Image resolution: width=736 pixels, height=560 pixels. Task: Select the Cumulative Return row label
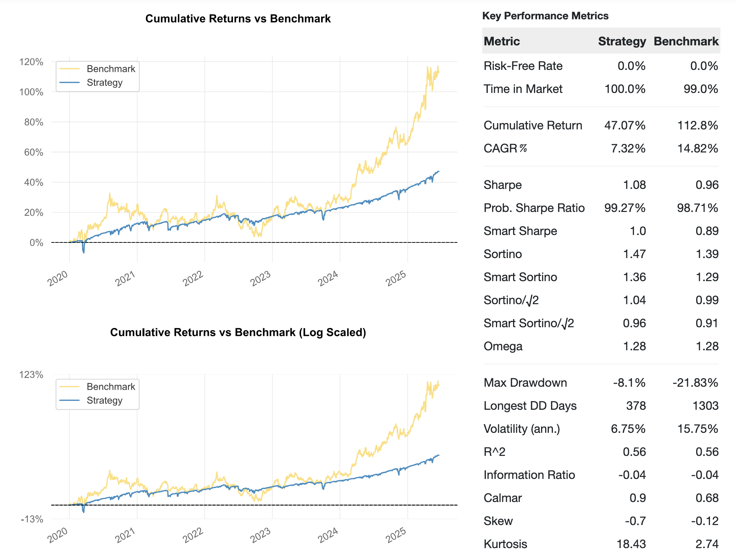(532, 125)
